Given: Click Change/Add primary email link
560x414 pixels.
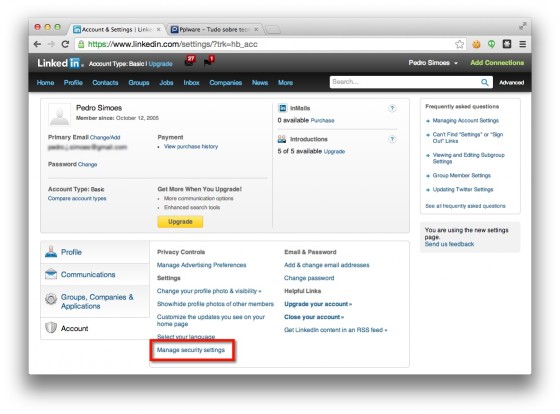Looking at the screenshot, I should coord(105,137).
